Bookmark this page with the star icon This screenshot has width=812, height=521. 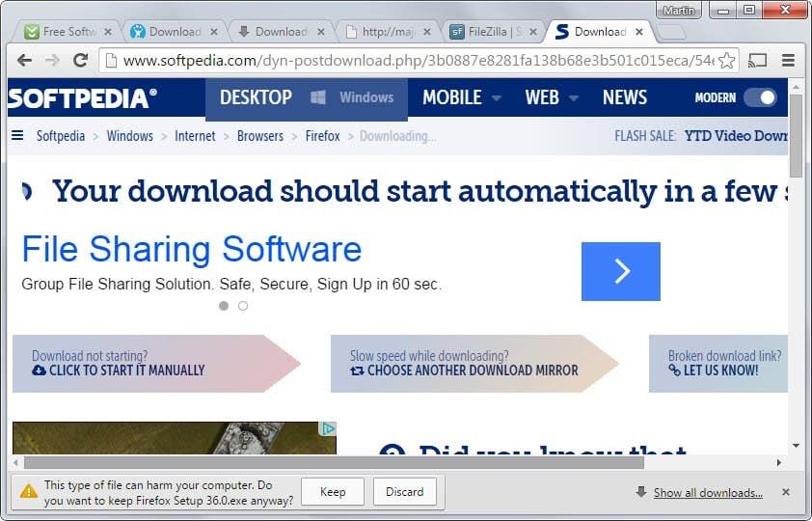pyautogui.click(x=727, y=61)
